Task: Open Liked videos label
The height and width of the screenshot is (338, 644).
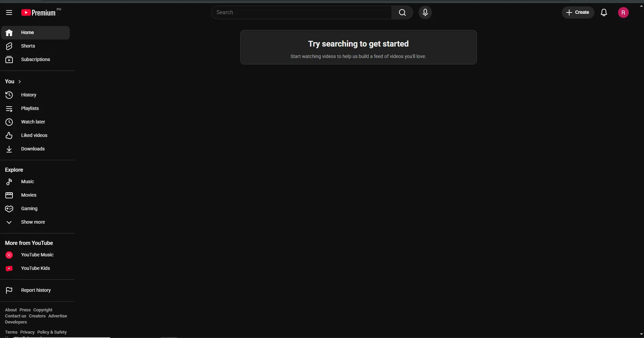Action: click(x=34, y=136)
